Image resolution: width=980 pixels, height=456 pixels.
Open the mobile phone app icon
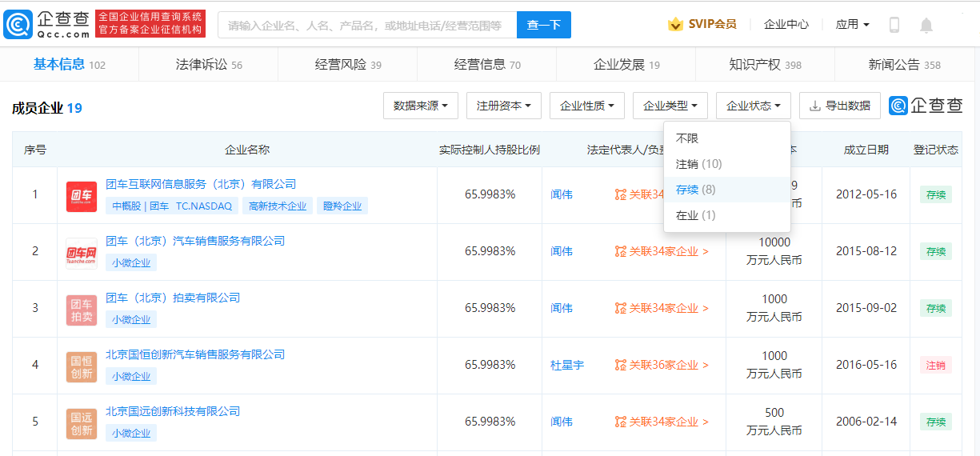point(894,25)
